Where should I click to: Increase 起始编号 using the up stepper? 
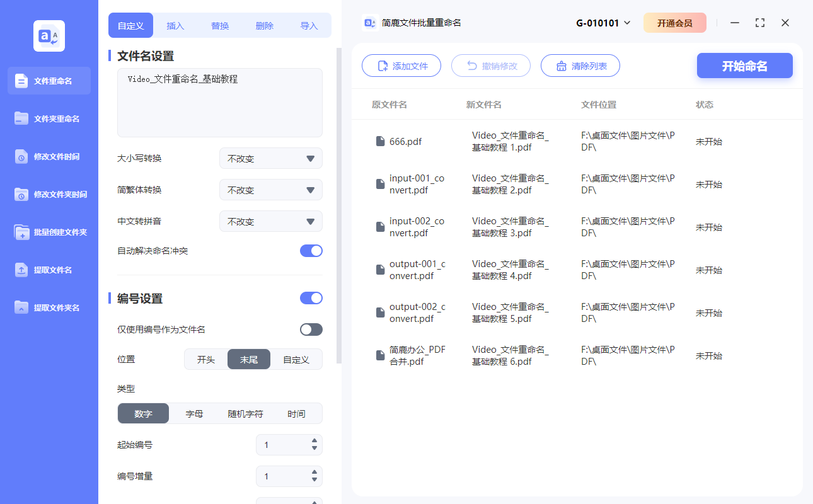point(313,441)
